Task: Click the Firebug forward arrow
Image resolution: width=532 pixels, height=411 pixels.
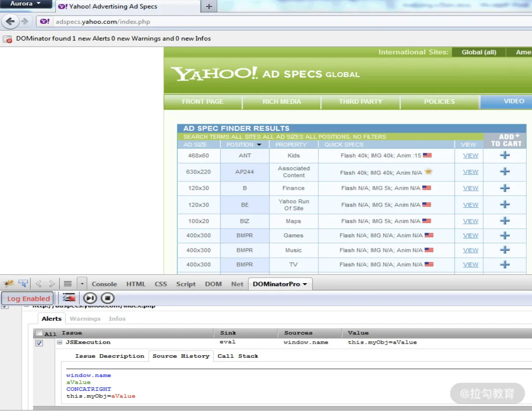Action: coord(52,284)
